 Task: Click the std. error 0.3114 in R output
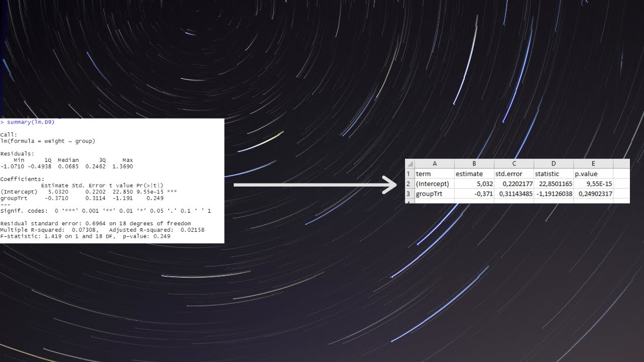(96, 198)
